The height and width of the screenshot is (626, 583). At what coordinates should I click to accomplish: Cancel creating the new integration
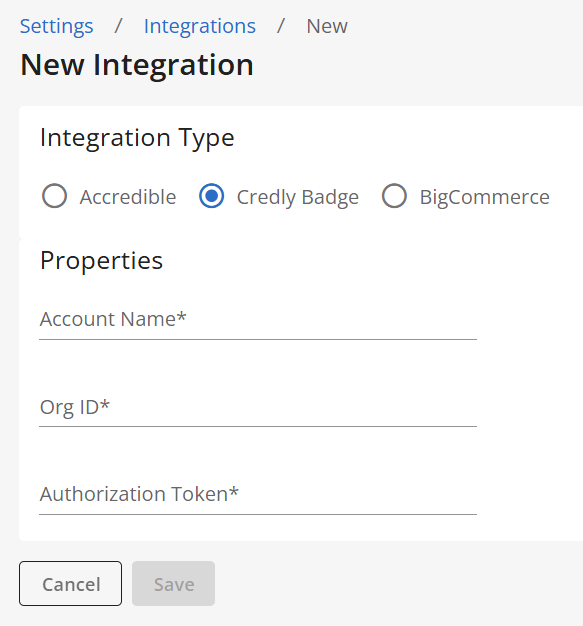tap(70, 583)
